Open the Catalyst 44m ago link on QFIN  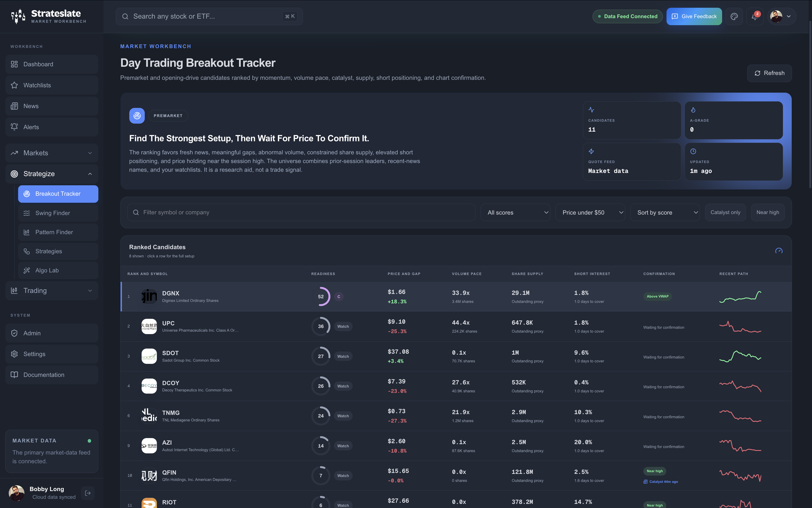click(x=661, y=481)
